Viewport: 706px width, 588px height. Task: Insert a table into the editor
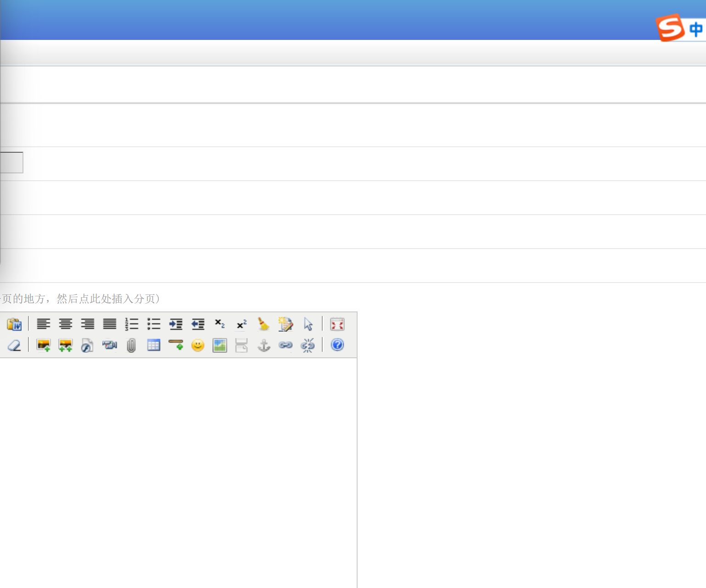tap(154, 345)
